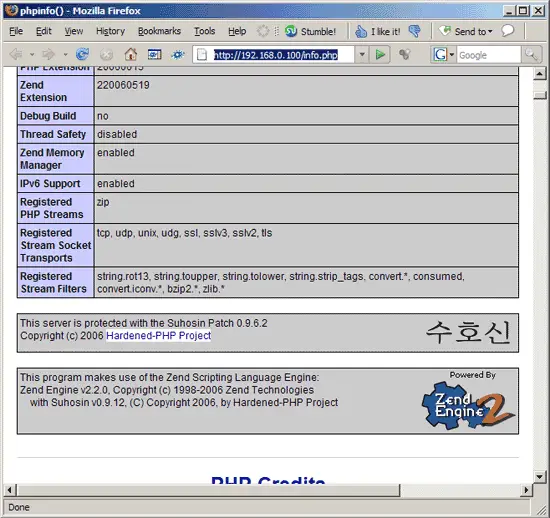550x518 pixels.
Task: Click the Registered Stream Filters label
Action: point(53,282)
